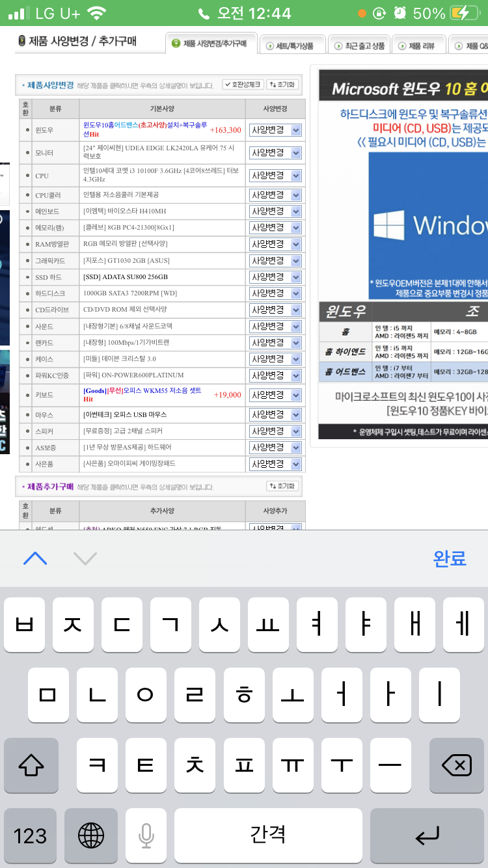Click the 호환성체크 button

242,85
